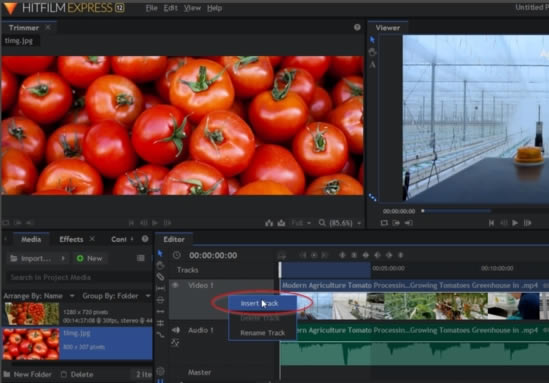Switch to the Trimmer tab

pos(23,28)
